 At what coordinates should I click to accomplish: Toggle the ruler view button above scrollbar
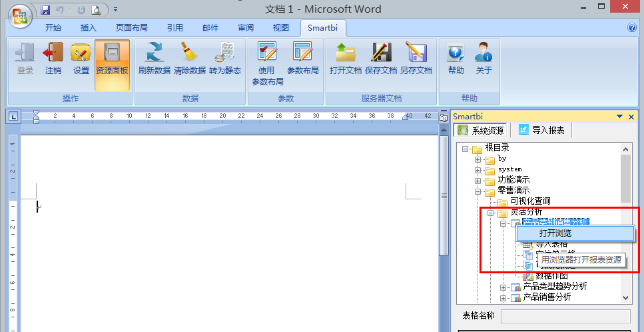click(x=443, y=118)
